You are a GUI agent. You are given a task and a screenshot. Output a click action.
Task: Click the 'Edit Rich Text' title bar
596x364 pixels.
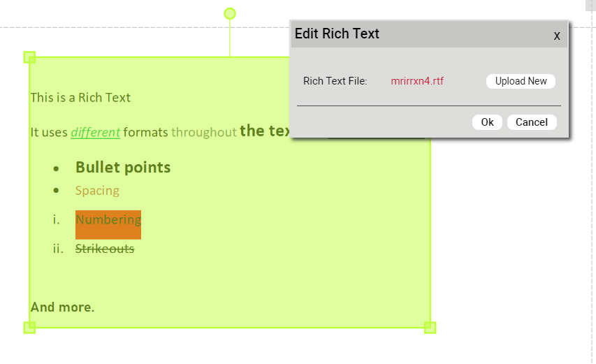tap(419, 34)
